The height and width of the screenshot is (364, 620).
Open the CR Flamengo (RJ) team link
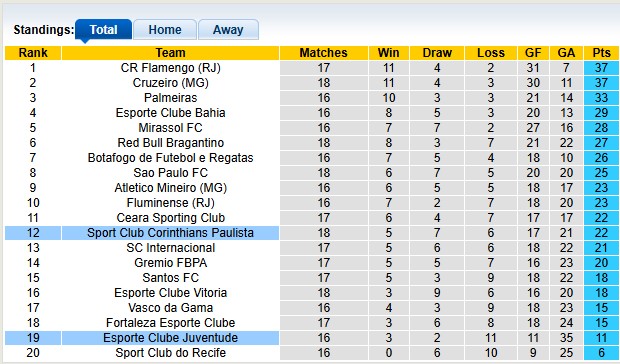click(170, 68)
